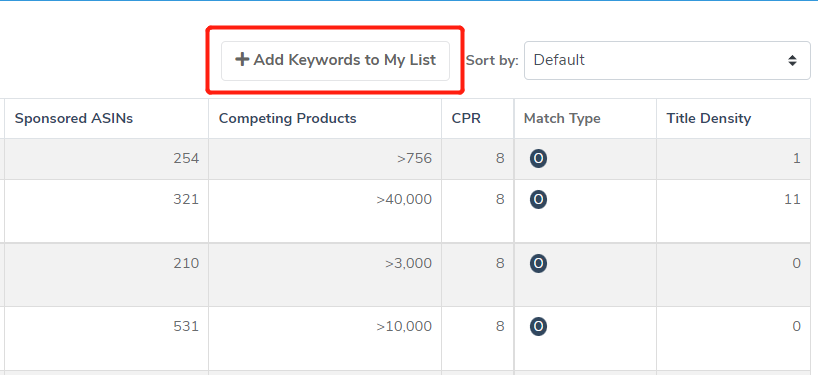Open the Sort by Default dropdown
The height and width of the screenshot is (375, 818).
click(x=667, y=61)
